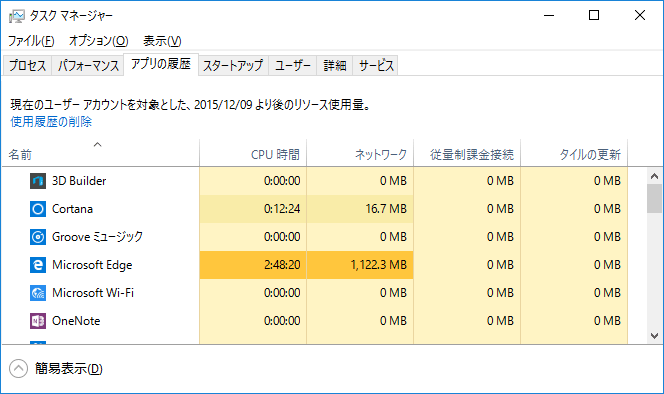Select the Cortana row name

(72, 209)
